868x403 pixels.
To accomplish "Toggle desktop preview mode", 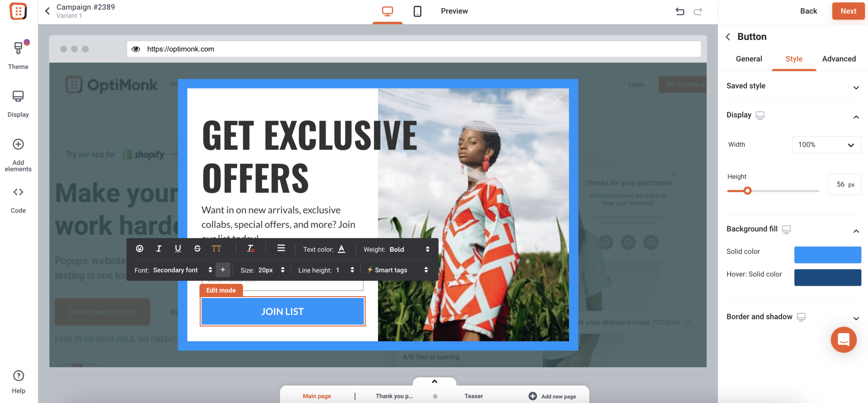I will point(388,11).
